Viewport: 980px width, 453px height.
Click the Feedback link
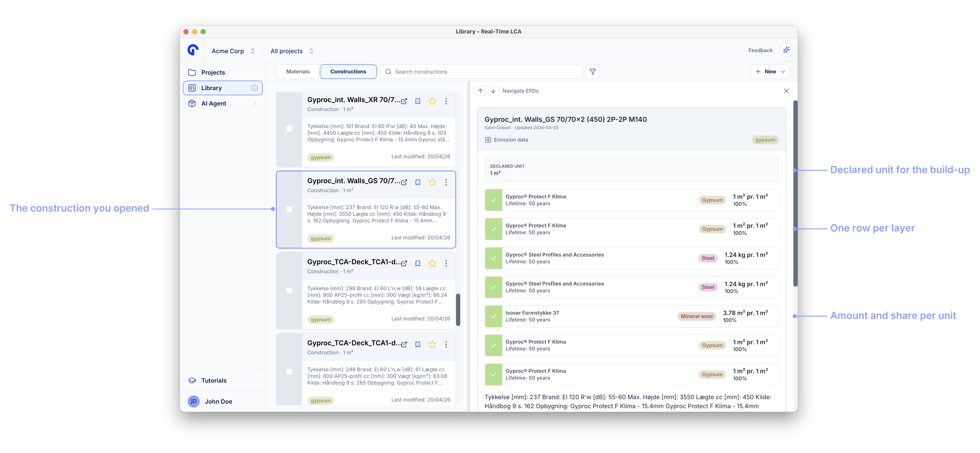[x=760, y=50]
